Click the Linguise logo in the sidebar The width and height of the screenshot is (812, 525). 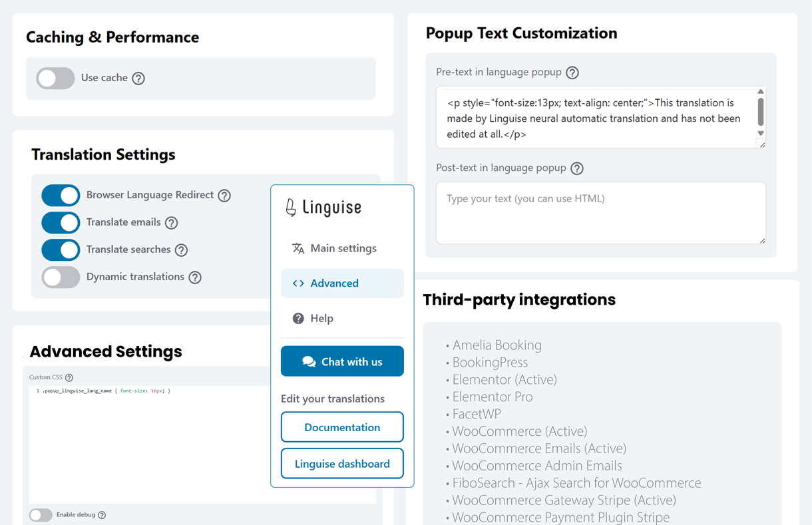tap(323, 208)
